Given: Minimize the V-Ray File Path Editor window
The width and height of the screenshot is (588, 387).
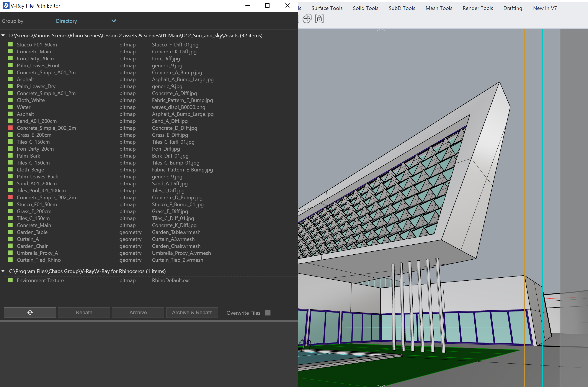Looking at the screenshot, I should (248, 5).
